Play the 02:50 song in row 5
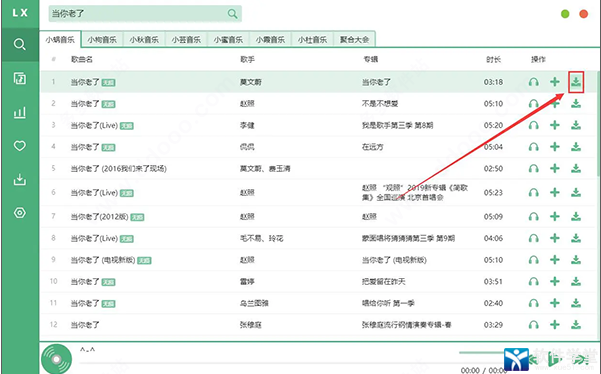Screen dimensions: 601x374 click(533, 168)
